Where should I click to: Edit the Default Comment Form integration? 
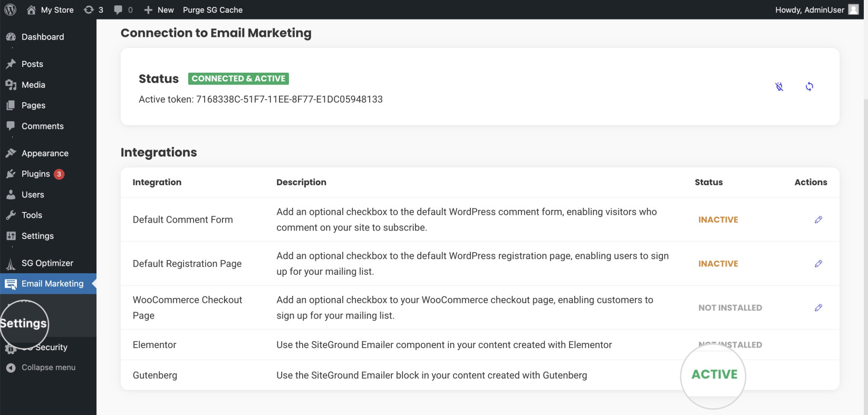click(x=818, y=219)
